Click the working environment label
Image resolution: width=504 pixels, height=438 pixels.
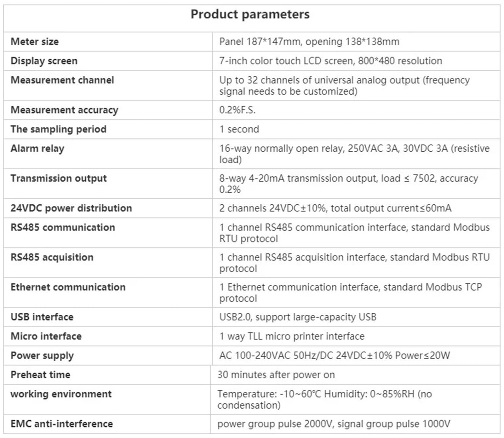click(x=61, y=394)
